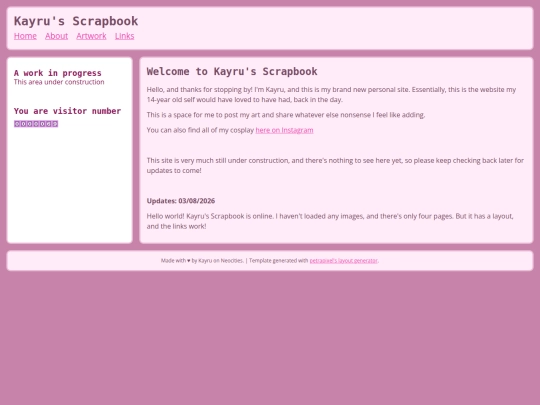Screen dimensions: 540x405
Task: Open the Artwork page link
Action: (x=91, y=36)
